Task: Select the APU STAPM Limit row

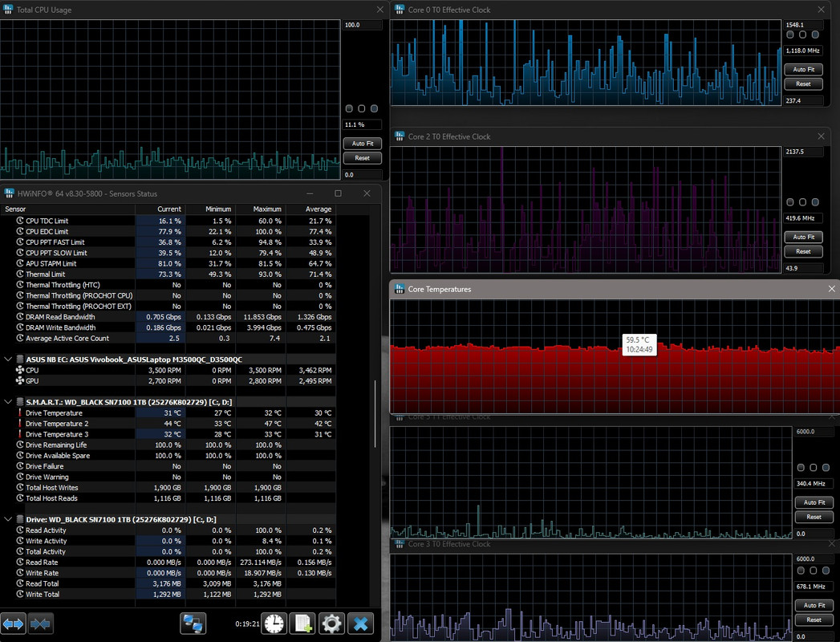Action: [168, 263]
